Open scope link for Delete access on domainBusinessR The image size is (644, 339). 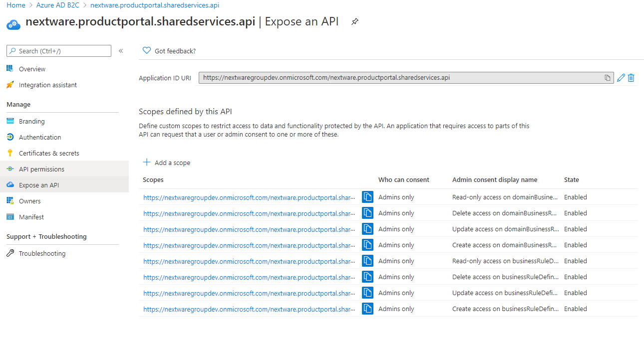[249, 213]
